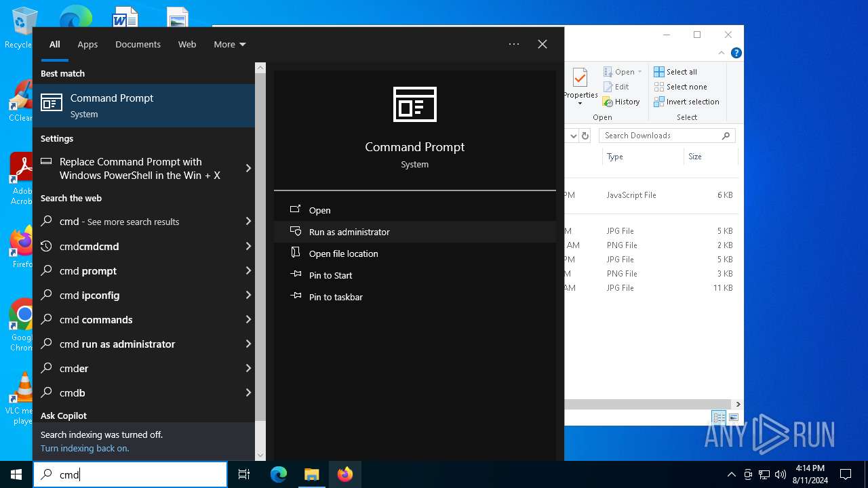Expand arrow for Replace Command Prompt setting
The image size is (868, 488).
tap(248, 168)
